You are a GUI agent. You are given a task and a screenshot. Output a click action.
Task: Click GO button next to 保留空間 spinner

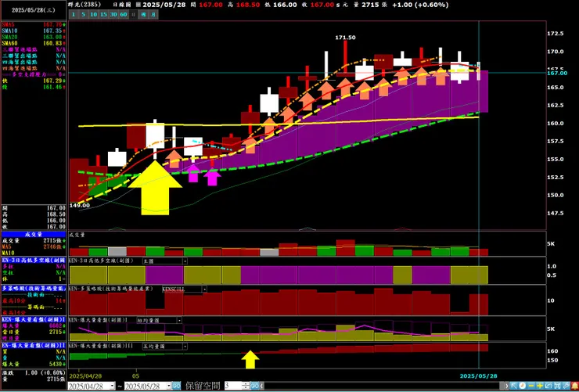255,386
